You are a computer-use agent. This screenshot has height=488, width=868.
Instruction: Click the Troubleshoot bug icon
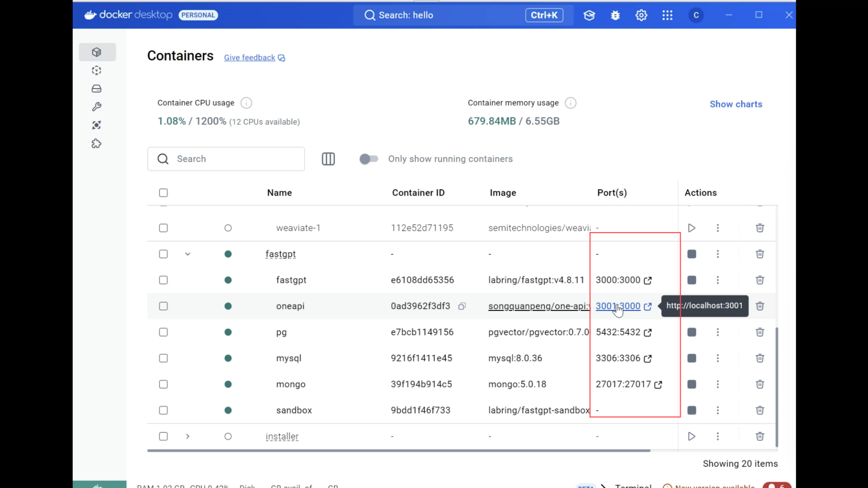[615, 15]
